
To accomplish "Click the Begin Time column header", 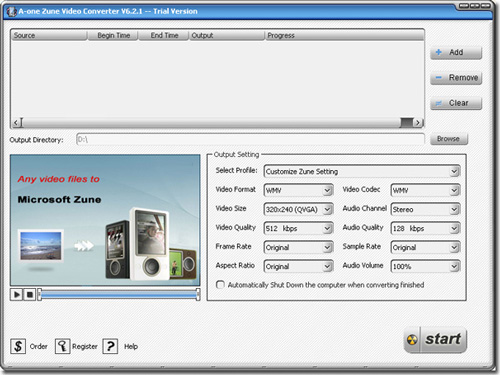I will pyautogui.click(x=113, y=35).
